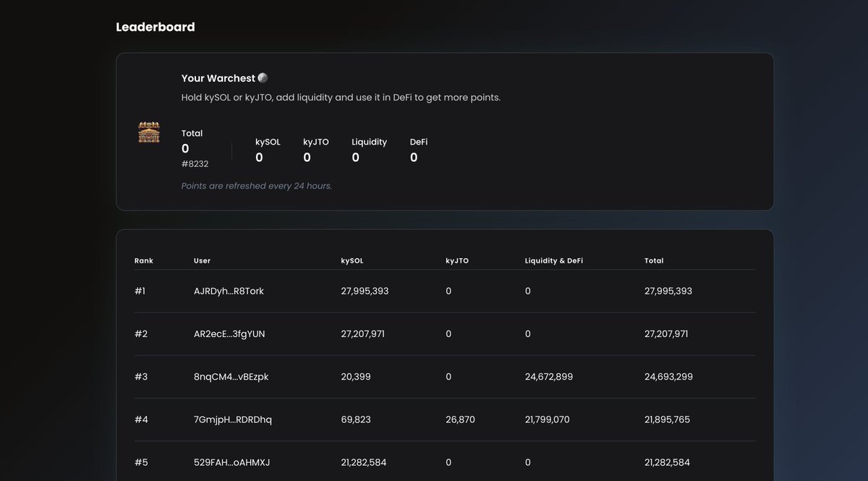Click the Rank column header
This screenshot has height=481, width=868.
coord(144,260)
